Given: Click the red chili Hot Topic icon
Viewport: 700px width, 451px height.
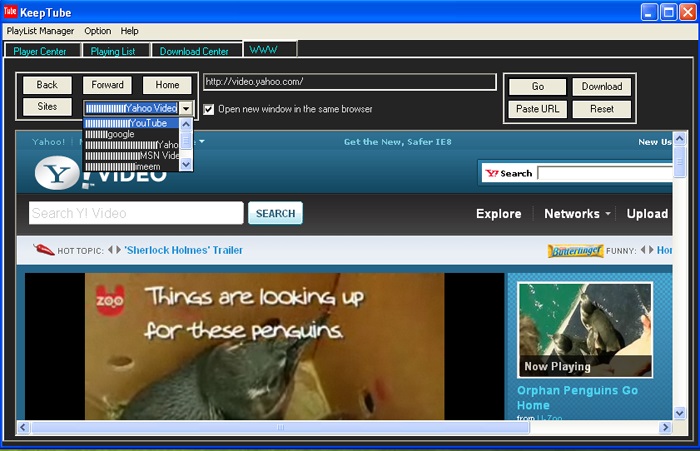Looking at the screenshot, I should click(43, 250).
